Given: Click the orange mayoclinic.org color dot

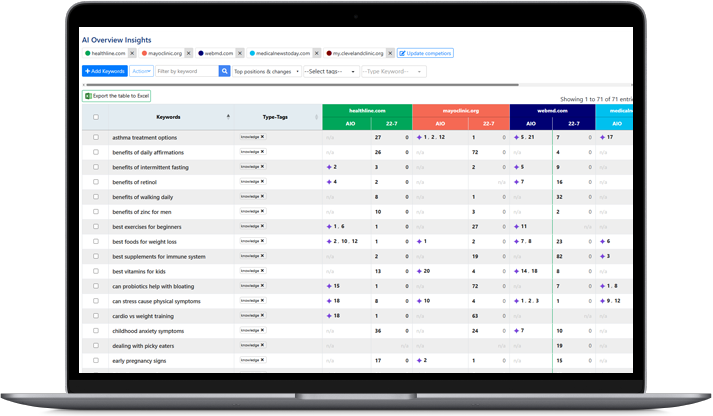Looking at the screenshot, I should tap(144, 53).
